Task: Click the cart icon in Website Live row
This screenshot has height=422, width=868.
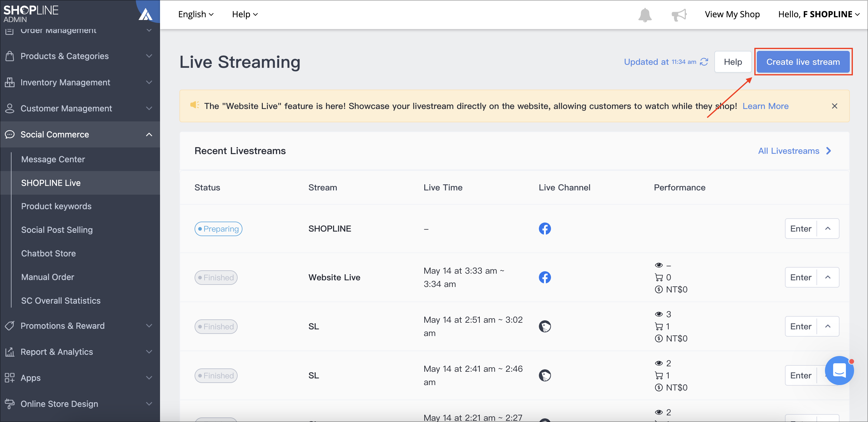Action: click(x=658, y=277)
